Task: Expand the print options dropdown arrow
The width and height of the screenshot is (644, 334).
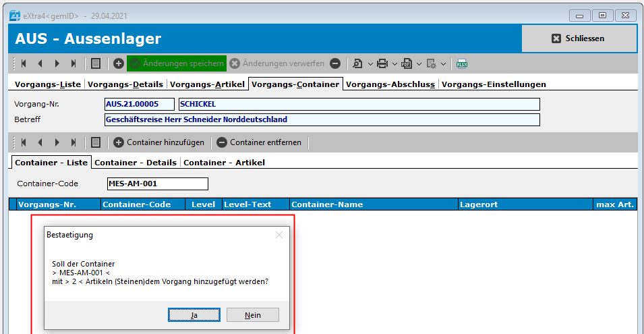Action: (394, 64)
